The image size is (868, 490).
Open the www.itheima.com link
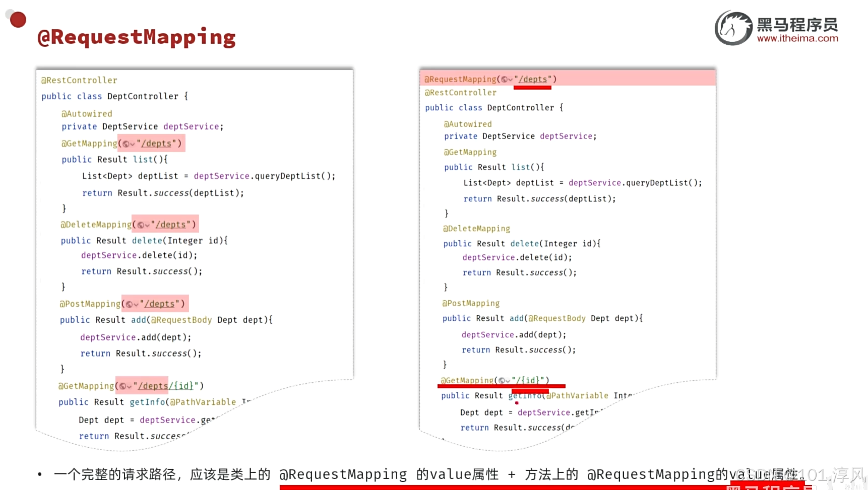pos(797,38)
